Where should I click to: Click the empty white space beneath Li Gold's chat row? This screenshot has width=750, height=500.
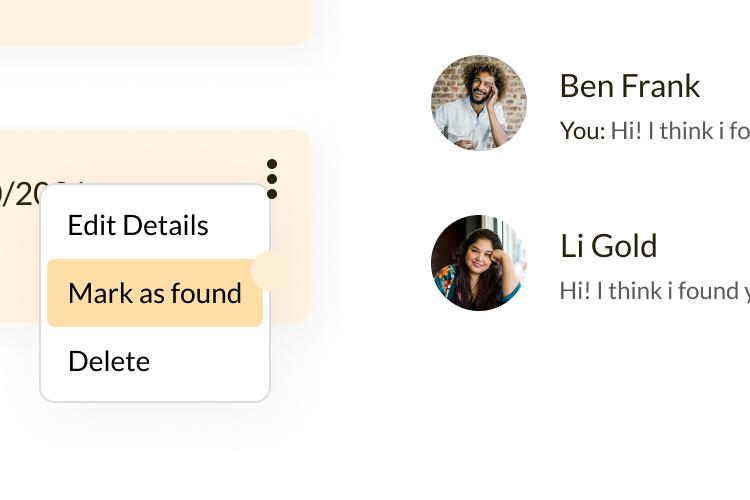coord(588,407)
